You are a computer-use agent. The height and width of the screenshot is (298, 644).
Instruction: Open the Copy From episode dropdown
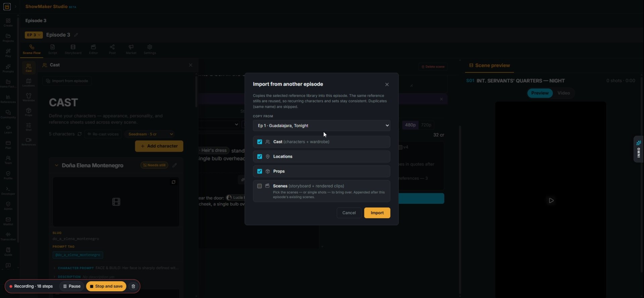(321, 126)
